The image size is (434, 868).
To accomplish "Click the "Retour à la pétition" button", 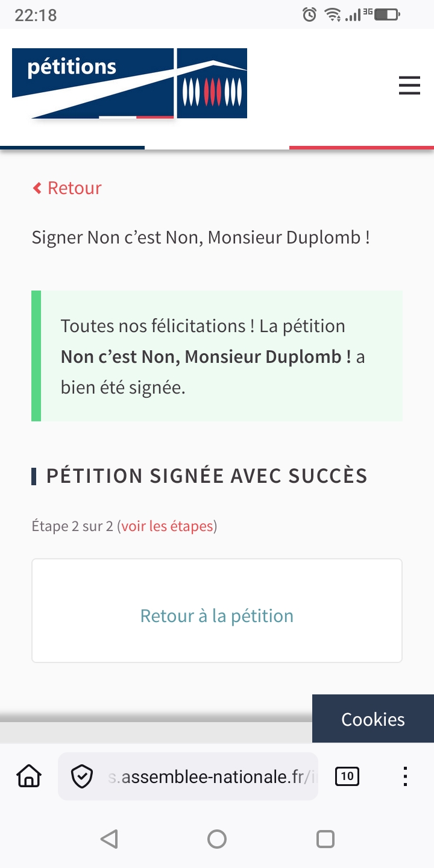I will point(217,615).
